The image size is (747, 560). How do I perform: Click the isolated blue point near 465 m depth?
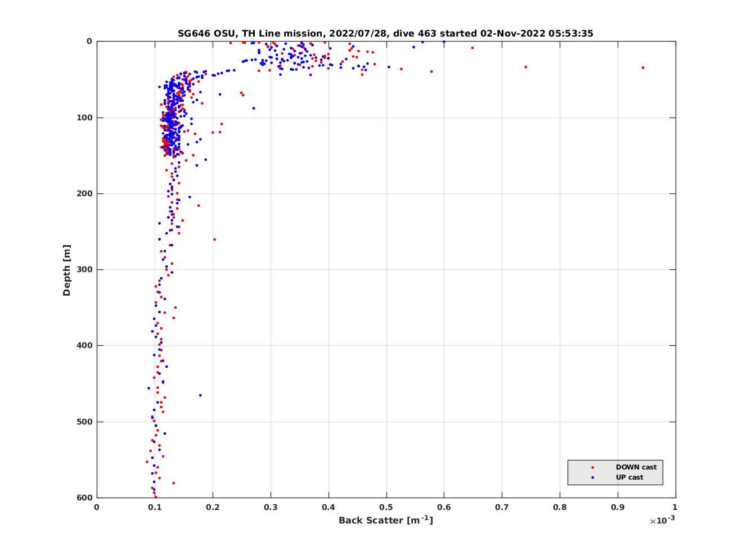pyautogui.click(x=200, y=395)
